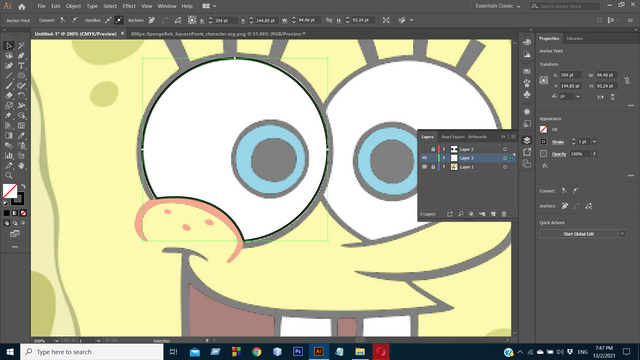Open Edit Toolbar three-dots button
Screen dimensions: 640x360
tap(15, 247)
